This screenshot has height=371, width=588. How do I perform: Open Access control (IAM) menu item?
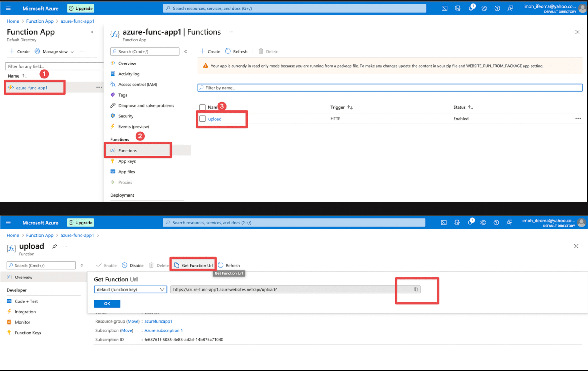pos(138,84)
